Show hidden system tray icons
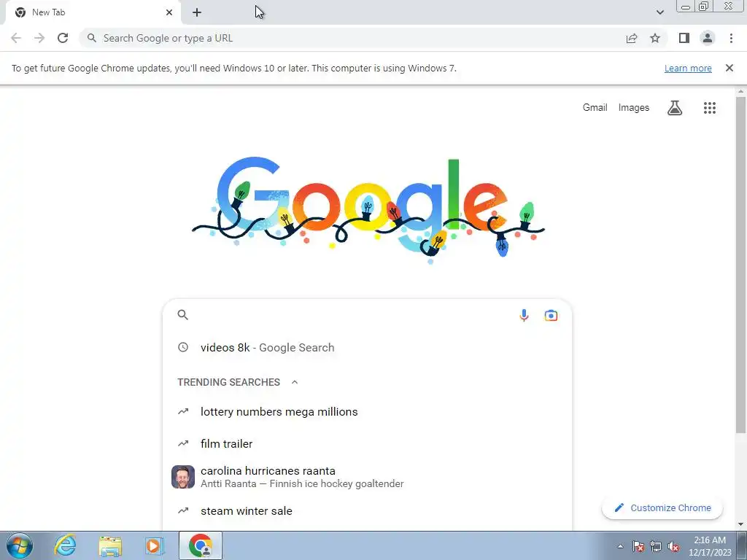 (620, 546)
